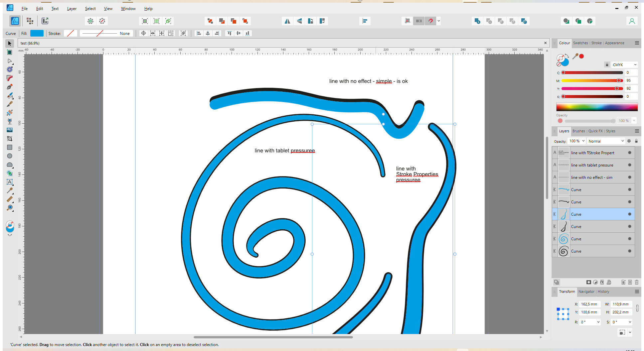Open the Window menu
This screenshot has height=351, width=644.
[128, 9]
